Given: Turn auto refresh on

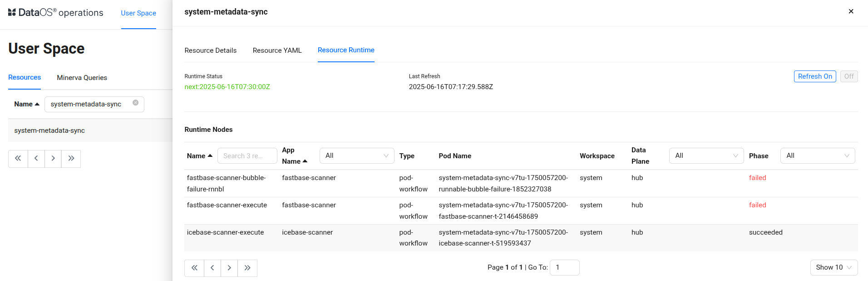Looking at the screenshot, I should point(814,76).
